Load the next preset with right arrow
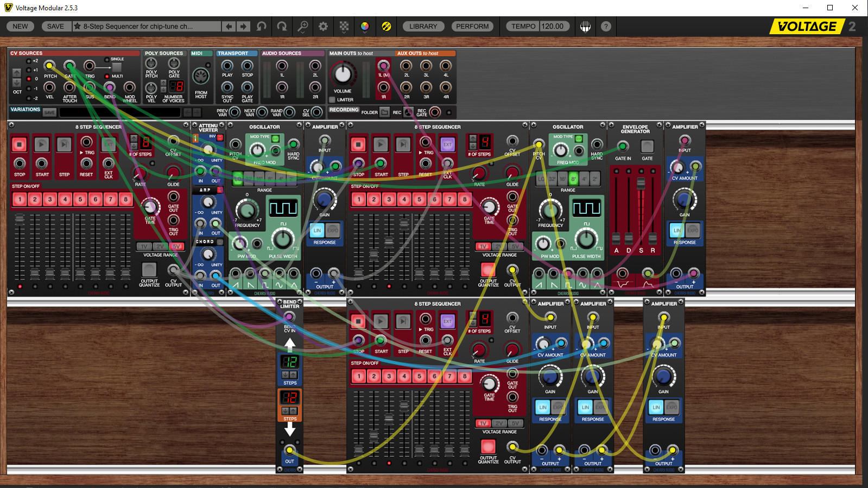Viewport: 868px width, 488px height. (x=244, y=26)
